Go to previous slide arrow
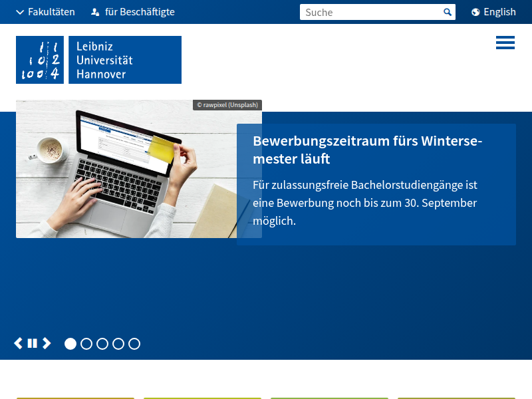The image size is (532, 399). coord(19,343)
